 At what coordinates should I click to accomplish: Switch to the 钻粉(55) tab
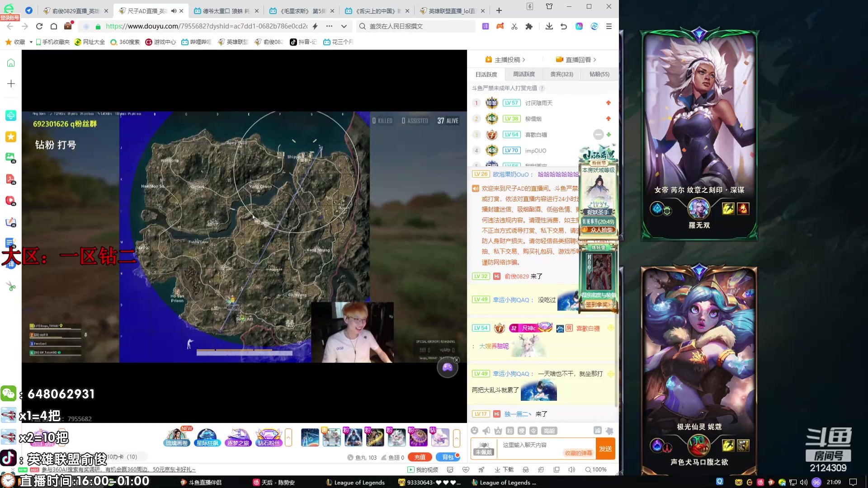pyautogui.click(x=599, y=74)
